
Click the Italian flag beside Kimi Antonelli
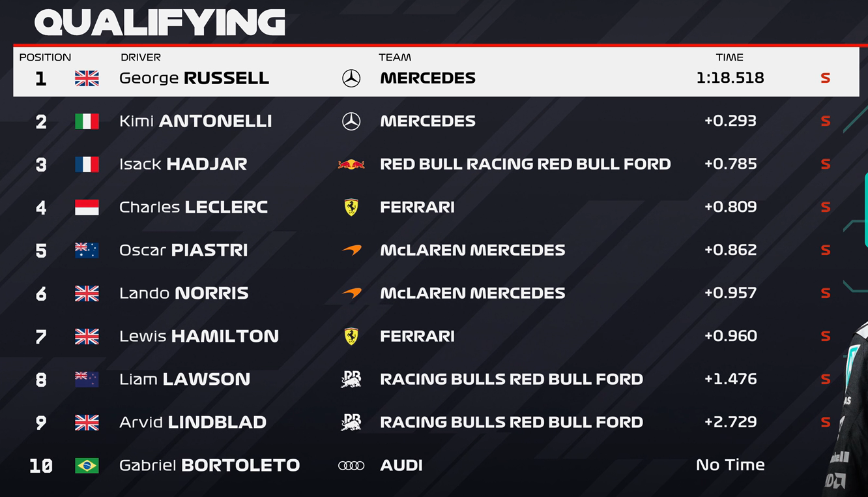tap(87, 121)
